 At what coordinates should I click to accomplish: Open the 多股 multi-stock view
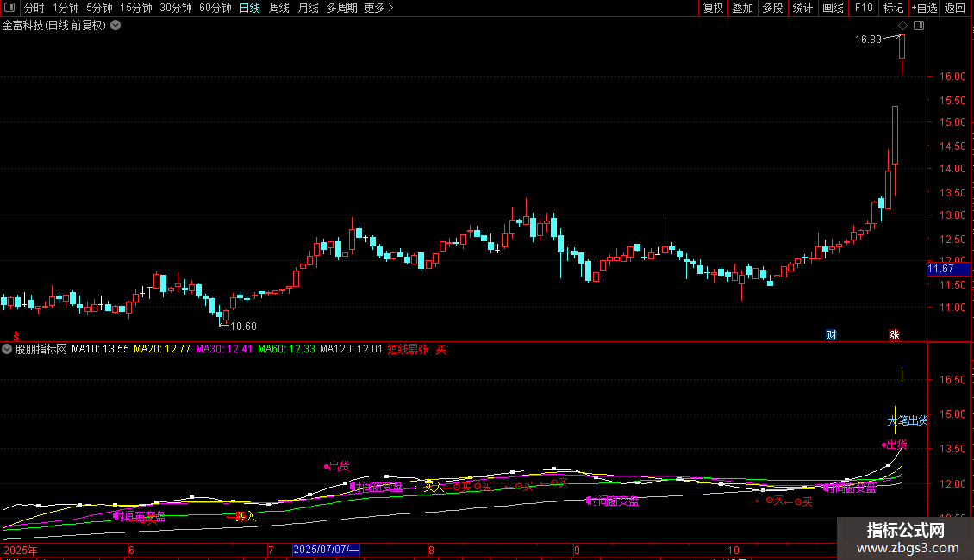point(772,8)
